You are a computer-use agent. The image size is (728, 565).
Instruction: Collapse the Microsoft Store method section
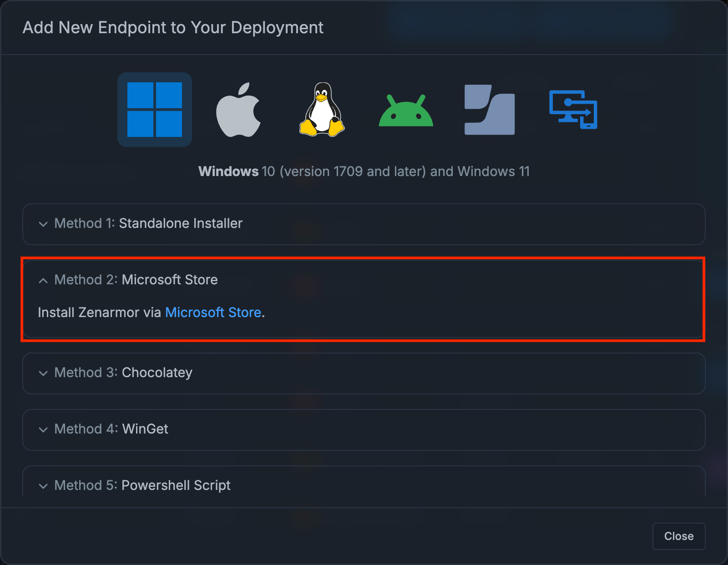(x=136, y=280)
